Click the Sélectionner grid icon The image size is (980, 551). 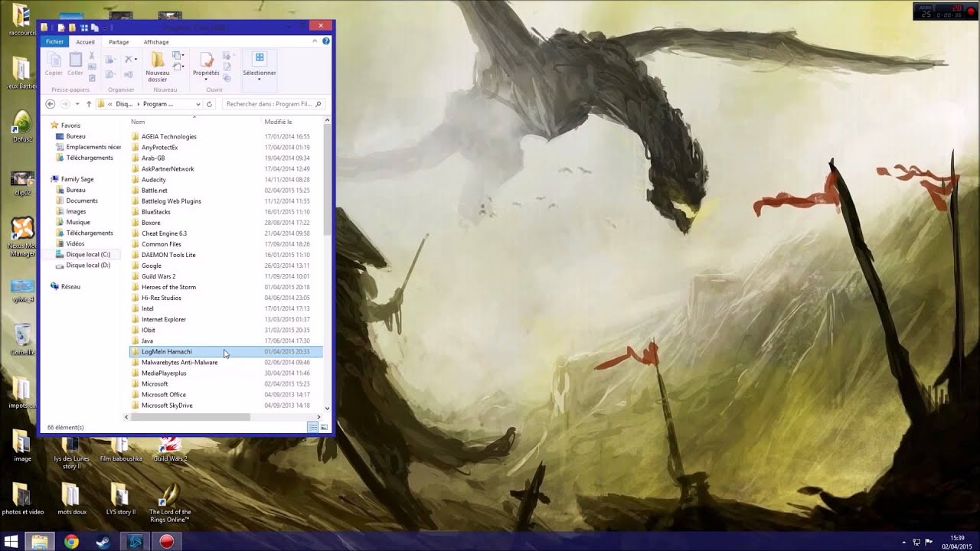tap(260, 58)
